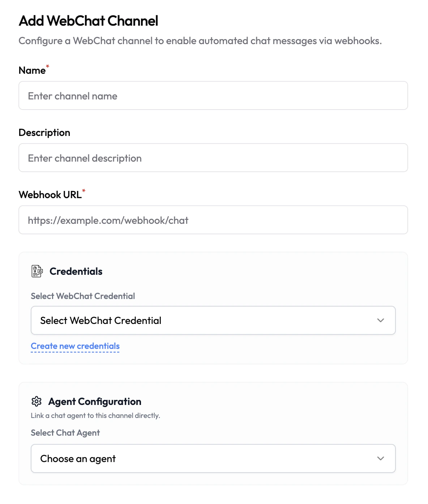The width and height of the screenshot is (428, 504).
Task: Expand the Choose an agent chevron
Action: (380, 458)
